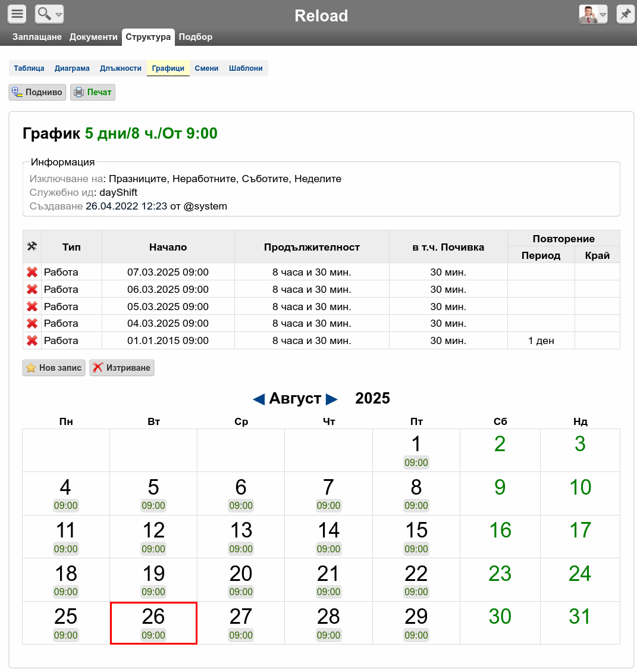
Task: Click the Нов запис button
Action: (54, 368)
